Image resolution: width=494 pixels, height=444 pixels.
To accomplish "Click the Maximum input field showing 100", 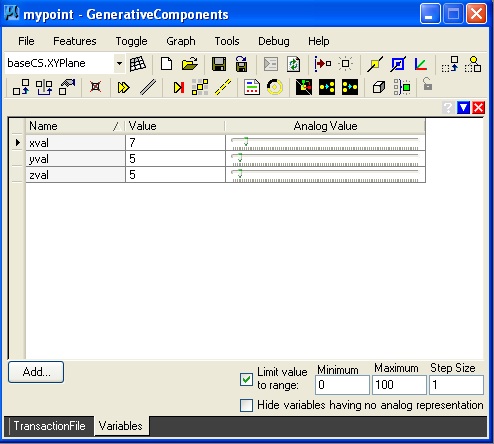I will click(399, 385).
